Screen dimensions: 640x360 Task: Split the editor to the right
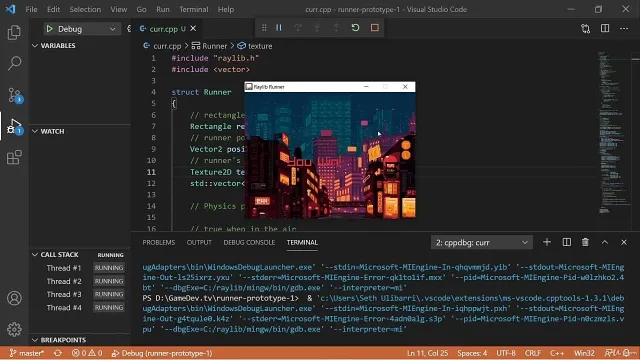[x=605, y=29]
